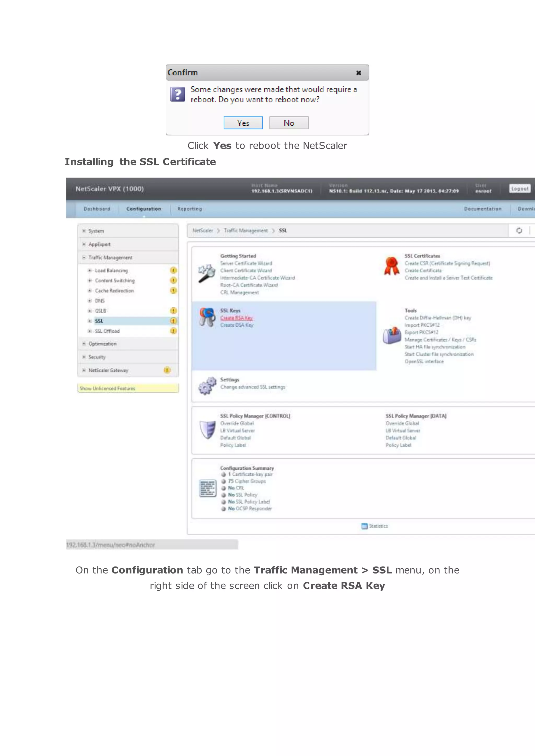Expand the NetScaler Gateway node

click(x=84, y=370)
